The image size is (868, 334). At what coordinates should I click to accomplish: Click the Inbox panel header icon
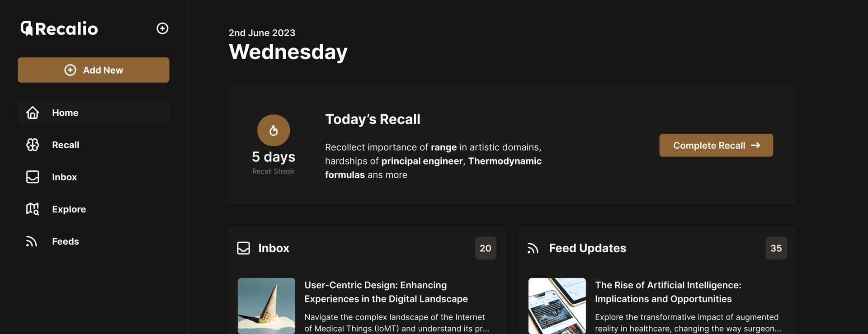coord(244,248)
